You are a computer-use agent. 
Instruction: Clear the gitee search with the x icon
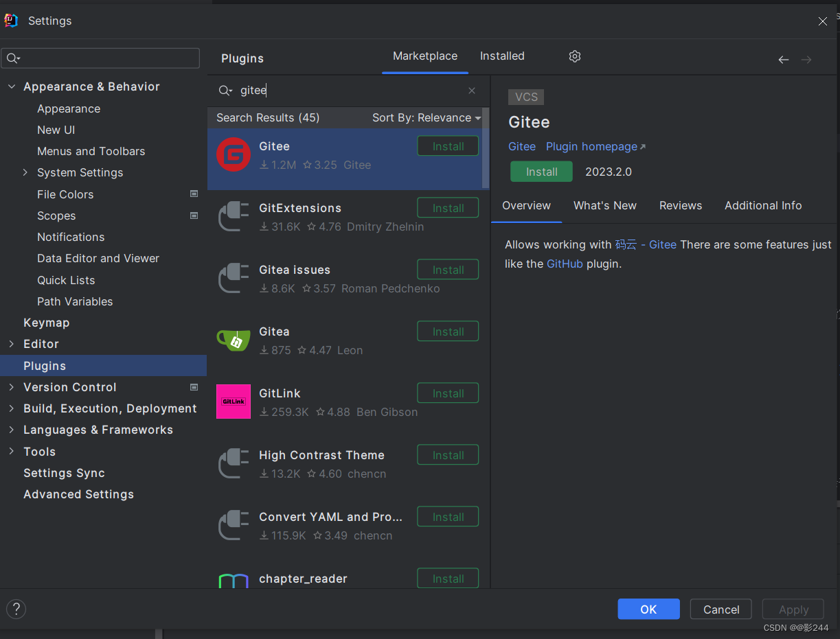point(472,91)
